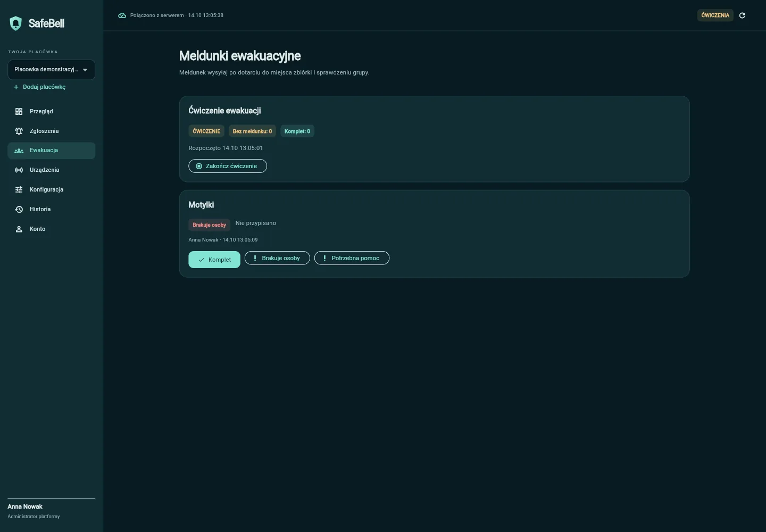Click the 'Nie przypisano' text
Viewport: 766px width, 532px height.
pyautogui.click(x=256, y=223)
